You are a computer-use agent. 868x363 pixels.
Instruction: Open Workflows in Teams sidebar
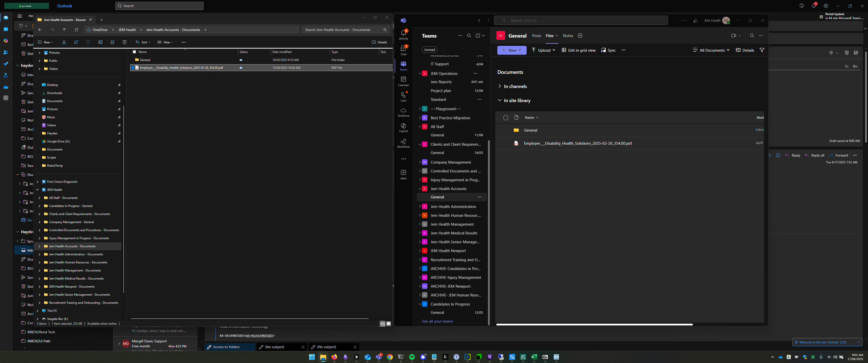pyautogui.click(x=403, y=143)
